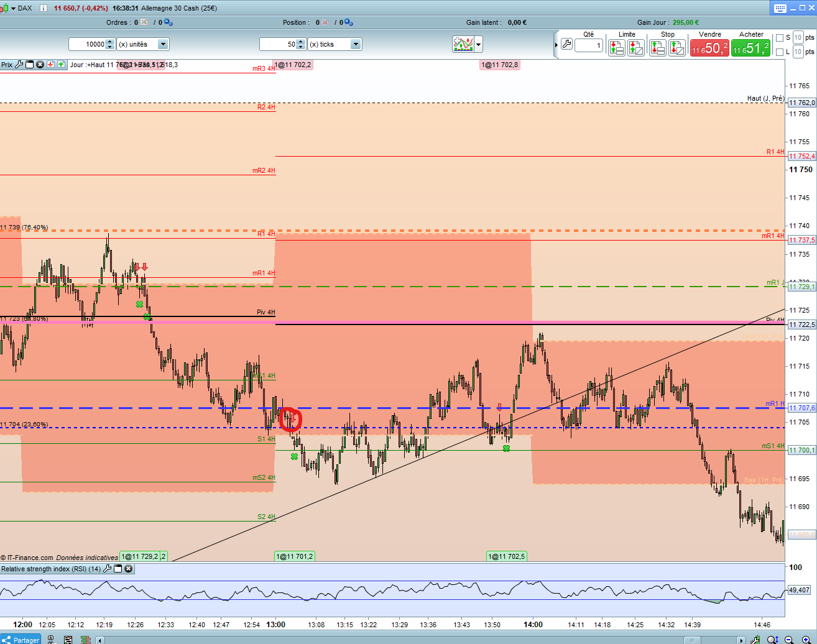Open the unités dropdown
The image size is (817, 644).
click(163, 44)
